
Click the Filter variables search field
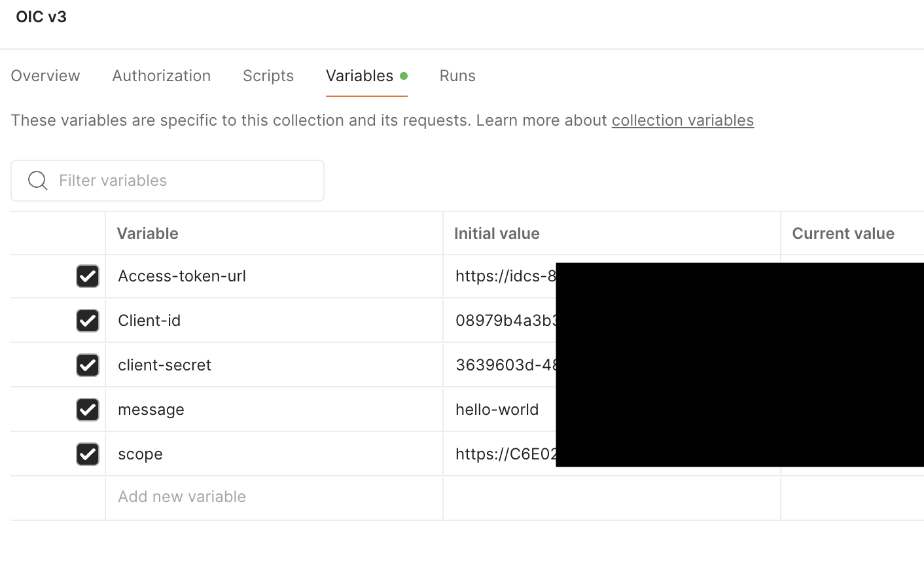pos(183,181)
